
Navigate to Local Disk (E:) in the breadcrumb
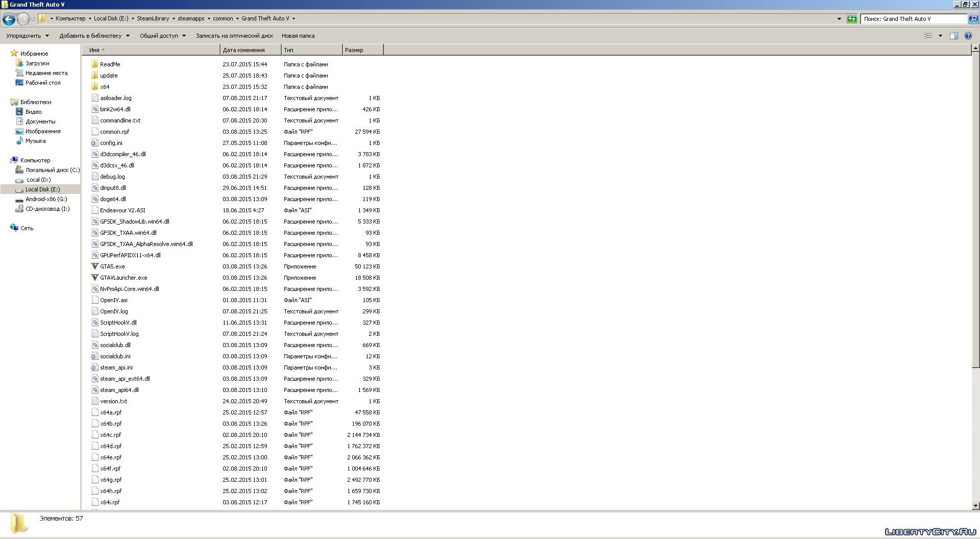[x=111, y=18]
